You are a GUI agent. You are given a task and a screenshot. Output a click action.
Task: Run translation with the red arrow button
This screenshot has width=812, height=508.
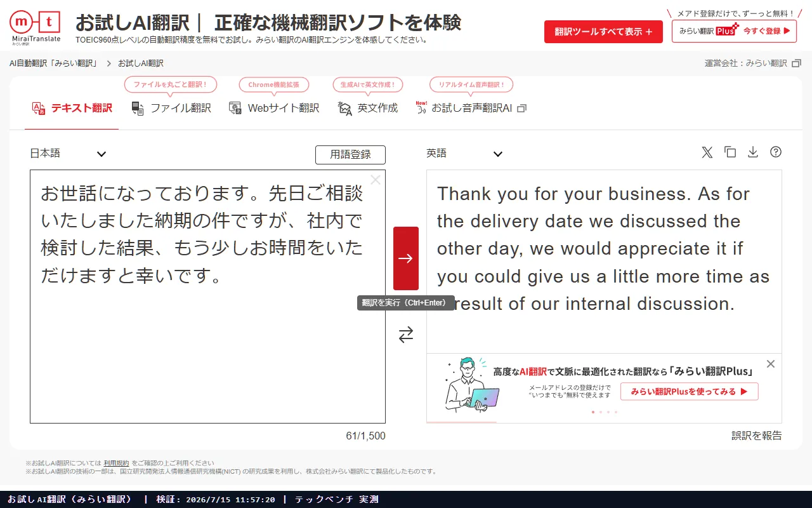pos(406,258)
